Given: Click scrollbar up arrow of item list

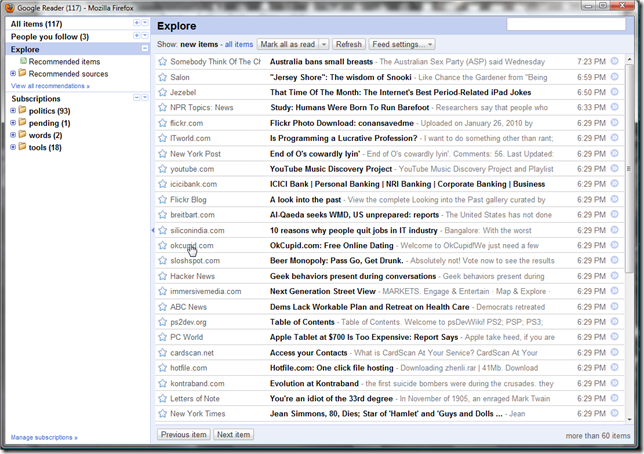Looking at the screenshot, I should click(629, 60).
